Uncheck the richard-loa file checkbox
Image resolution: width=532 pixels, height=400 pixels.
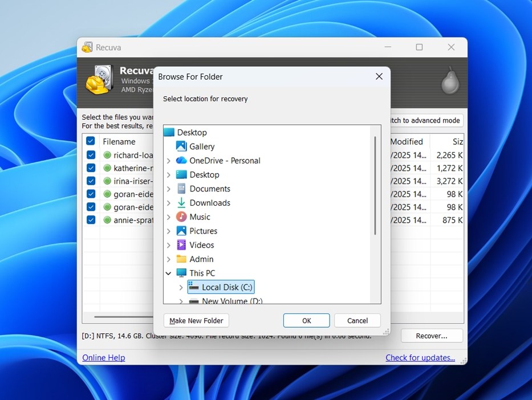91,155
